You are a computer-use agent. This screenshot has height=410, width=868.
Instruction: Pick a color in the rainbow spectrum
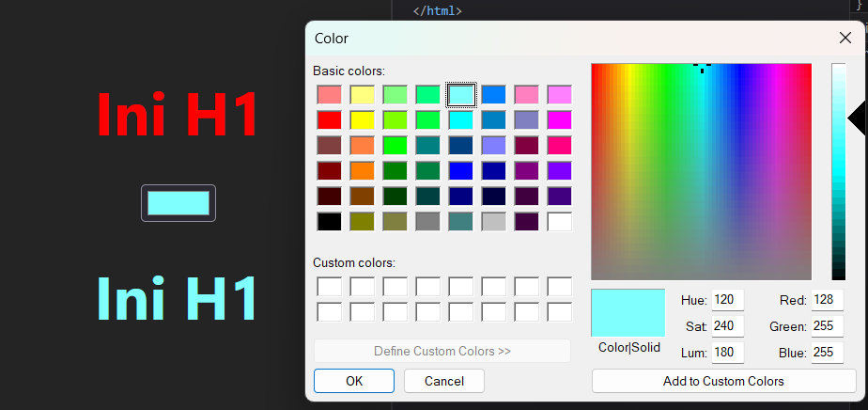tap(702, 172)
